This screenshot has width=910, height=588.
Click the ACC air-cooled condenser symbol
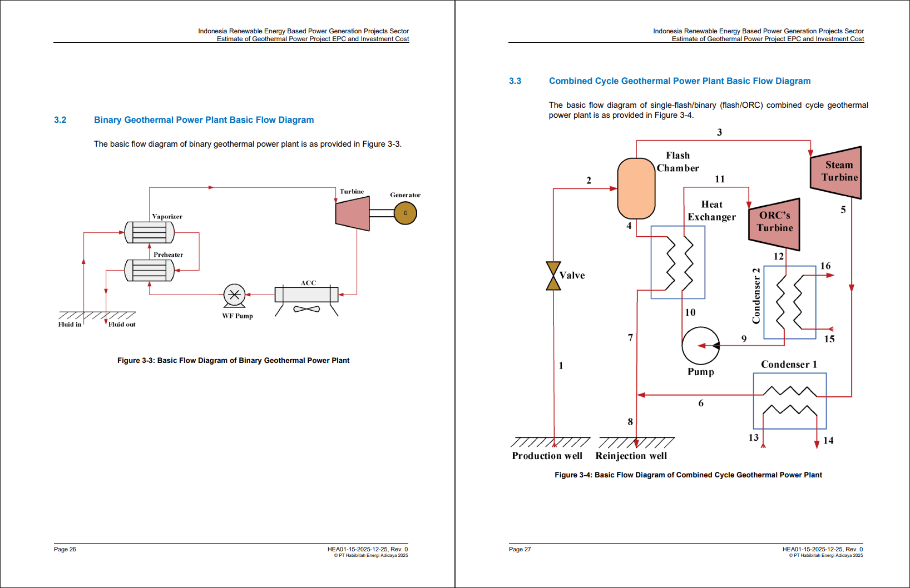point(306,295)
